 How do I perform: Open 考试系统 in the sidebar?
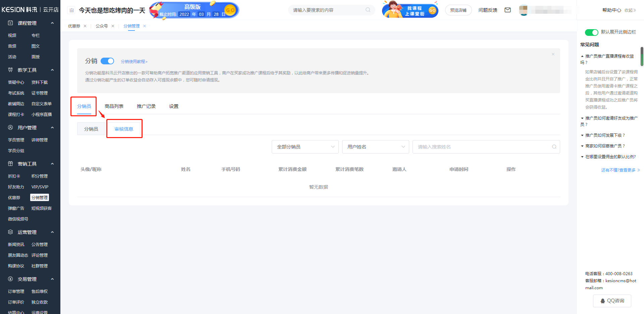coord(16,93)
